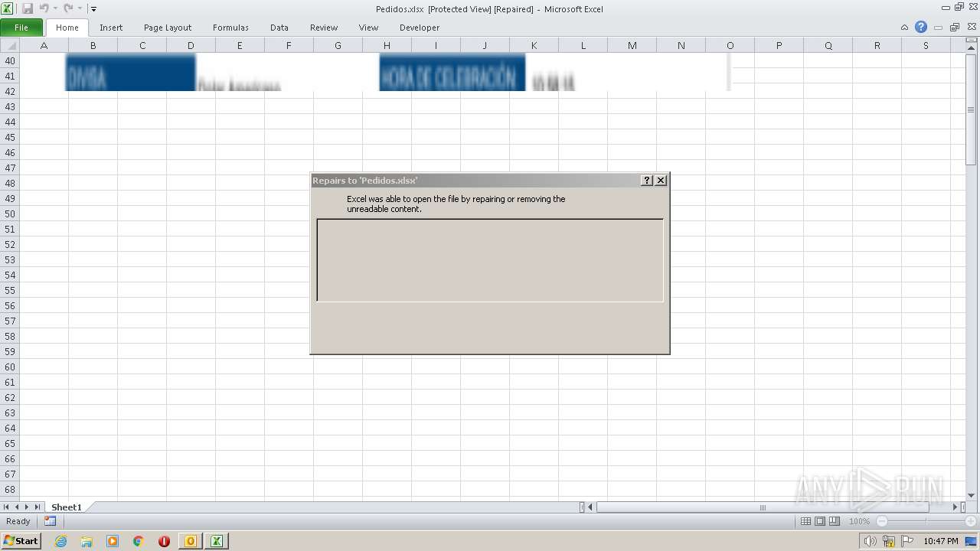The width and height of the screenshot is (980, 551).
Task: Click help button on Repairs dialog
Action: (647, 181)
